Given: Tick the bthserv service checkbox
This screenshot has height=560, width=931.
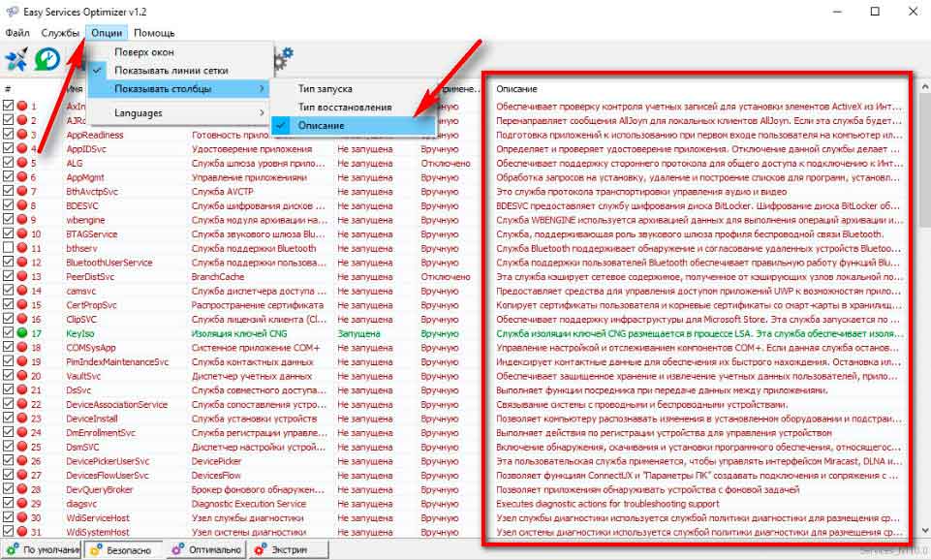Looking at the screenshot, I should tap(9, 248).
